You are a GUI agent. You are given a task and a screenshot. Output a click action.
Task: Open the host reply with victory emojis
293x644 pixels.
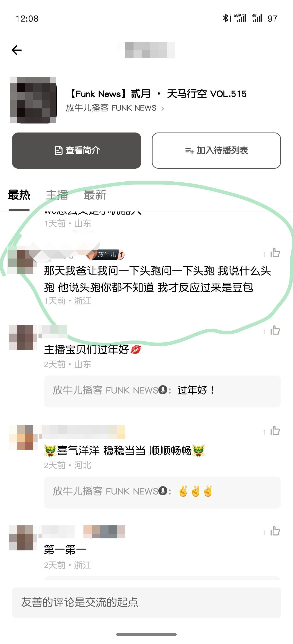coord(162,492)
